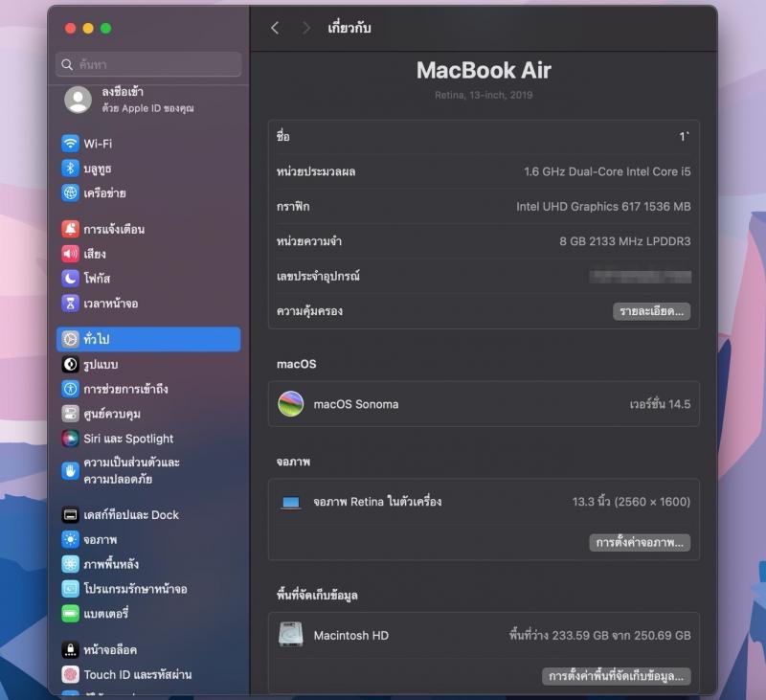Screen dimensions: 766x700
Task: Click the Apple ID avatar icon
Action: [79, 100]
